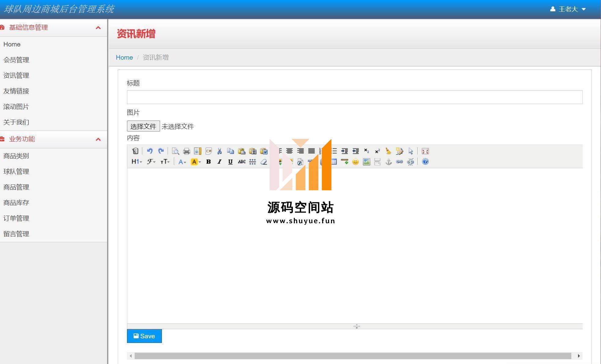Insert map image icon
601x364 pixels.
(x=367, y=162)
